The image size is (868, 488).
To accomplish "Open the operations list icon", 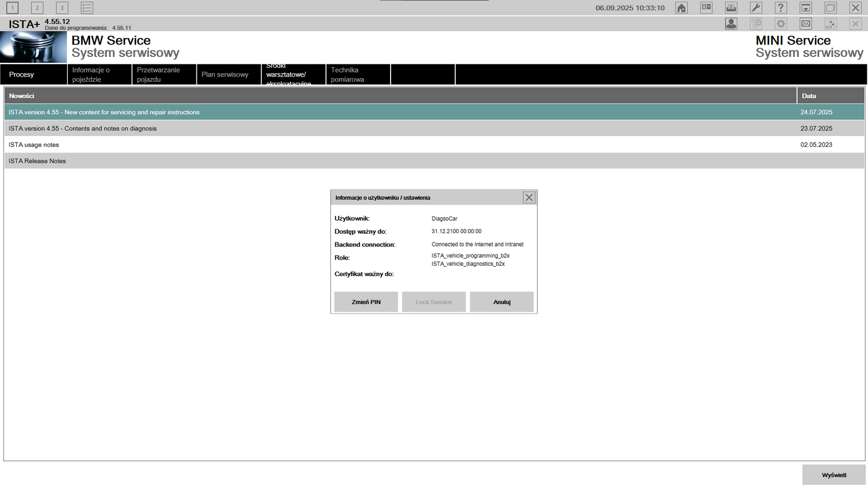I will pos(87,8).
